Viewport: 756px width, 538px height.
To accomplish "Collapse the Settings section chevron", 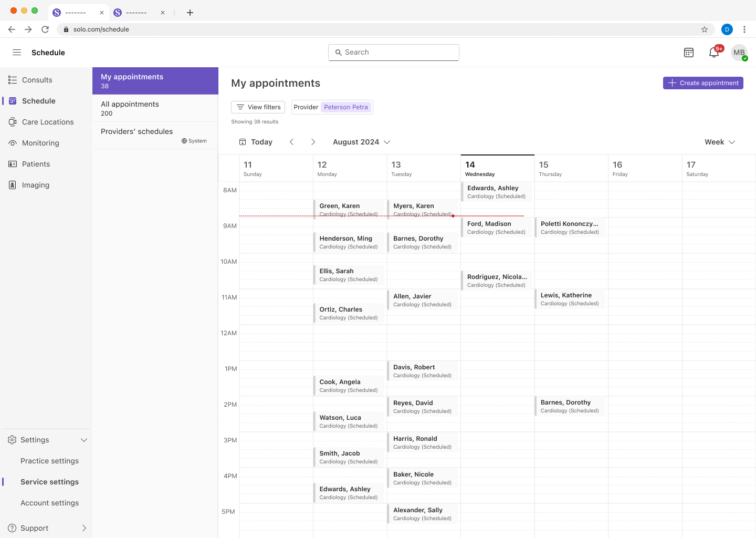I will click(84, 440).
